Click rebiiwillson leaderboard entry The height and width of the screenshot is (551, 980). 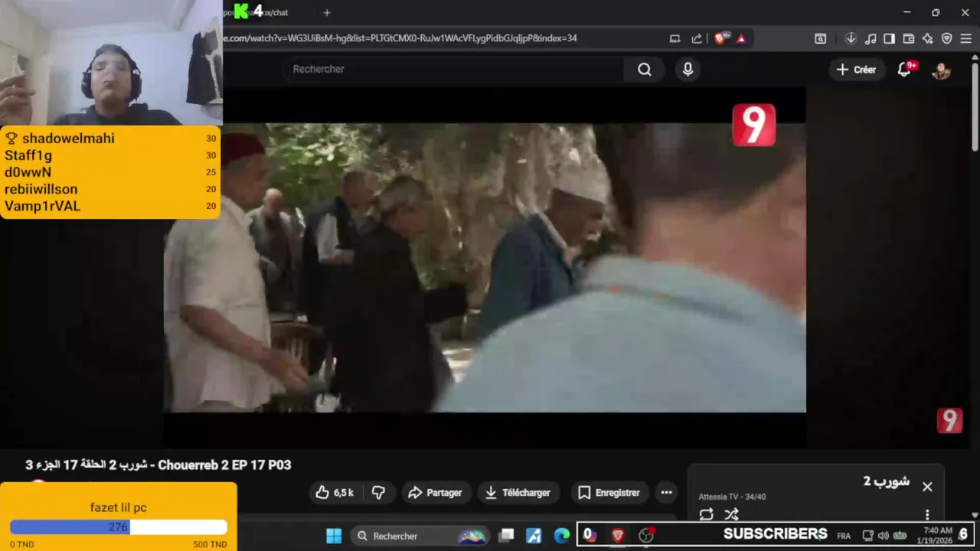point(41,189)
